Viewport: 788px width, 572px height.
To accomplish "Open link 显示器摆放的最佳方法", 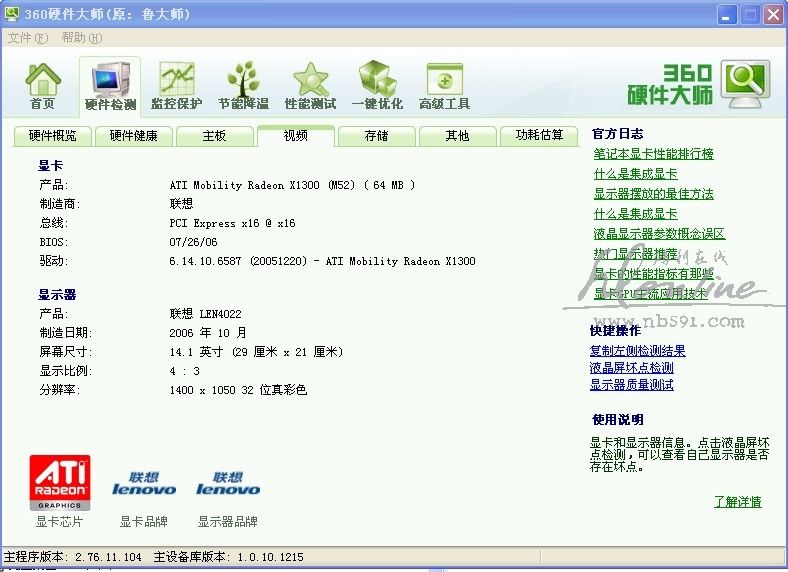I will (x=653, y=194).
